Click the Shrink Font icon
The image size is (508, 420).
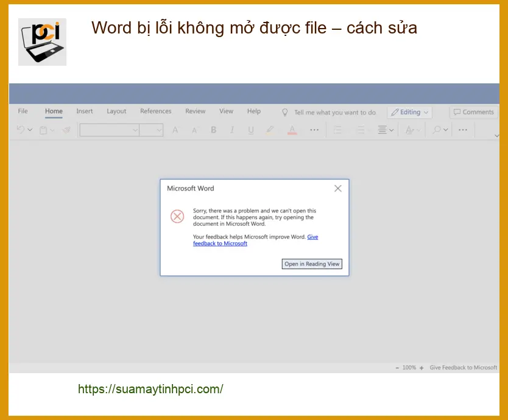tap(194, 130)
